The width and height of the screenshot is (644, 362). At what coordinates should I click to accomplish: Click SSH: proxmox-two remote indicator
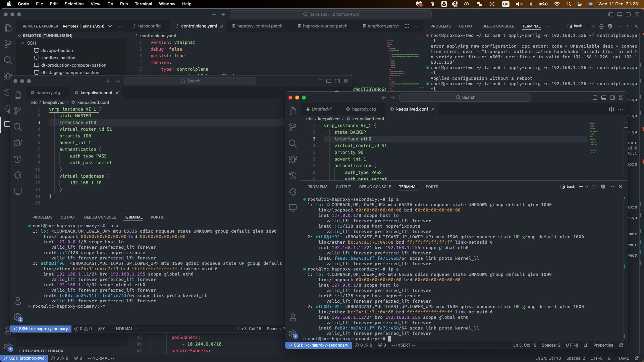(x=24, y=358)
